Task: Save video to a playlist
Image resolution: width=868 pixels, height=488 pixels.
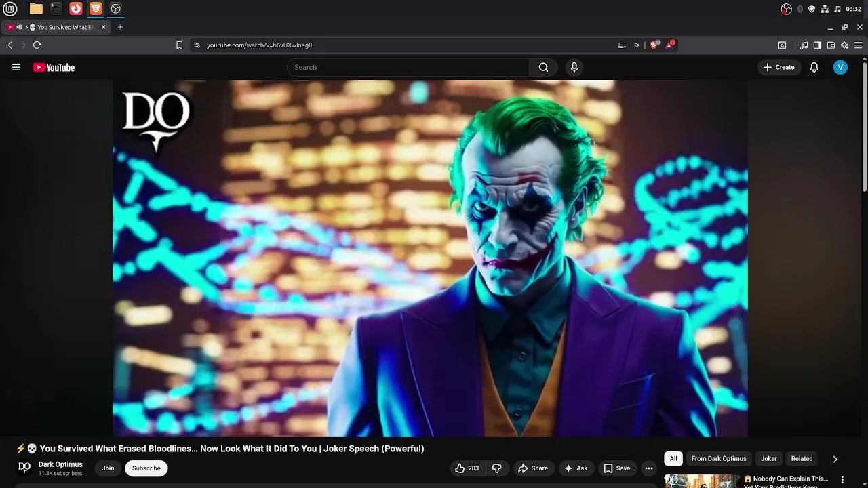Action: (617, 468)
